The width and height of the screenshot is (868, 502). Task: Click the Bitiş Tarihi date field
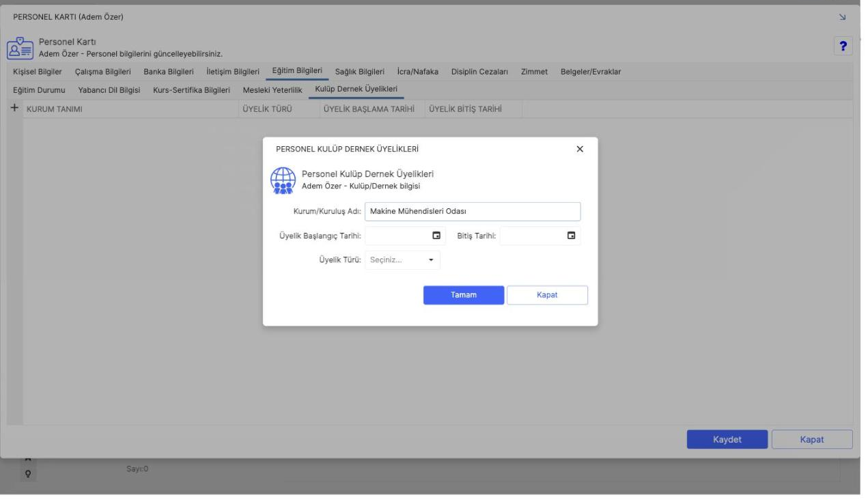[540, 236]
